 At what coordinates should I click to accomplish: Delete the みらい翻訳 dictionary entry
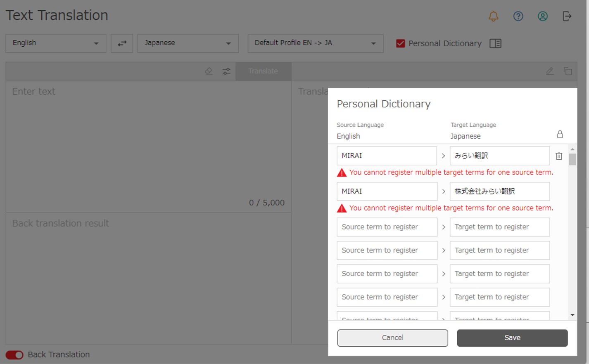click(559, 156)
